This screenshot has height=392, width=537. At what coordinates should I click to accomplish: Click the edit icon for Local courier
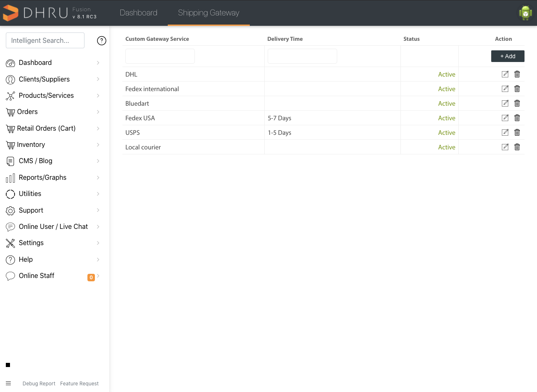tap(505, 147)
